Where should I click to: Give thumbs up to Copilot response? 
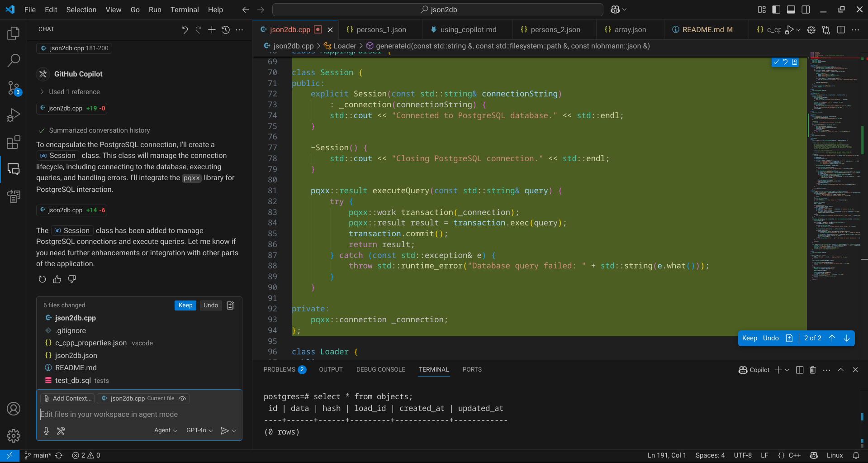click(x=57, y=279)
